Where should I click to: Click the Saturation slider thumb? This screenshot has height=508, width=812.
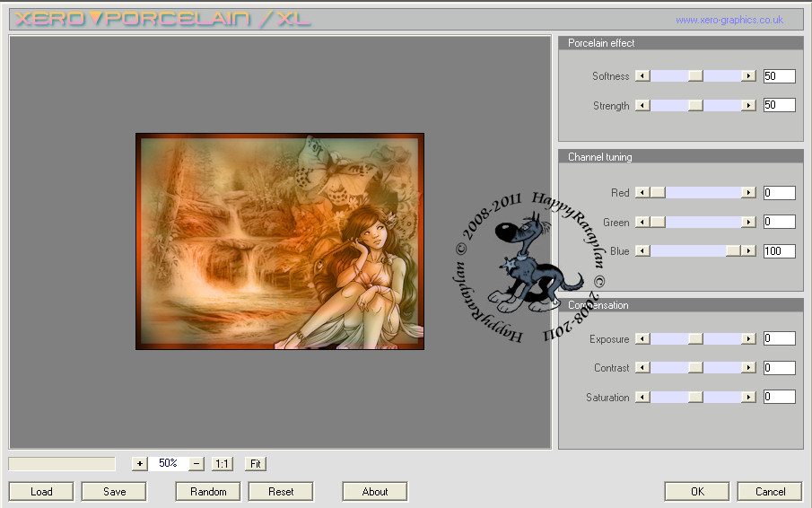click(x=695, y=398)
